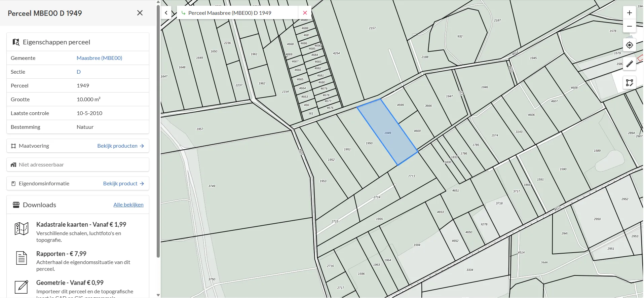
Task: Click the sidebar scroll down arrow
Action: coord(158,295)
